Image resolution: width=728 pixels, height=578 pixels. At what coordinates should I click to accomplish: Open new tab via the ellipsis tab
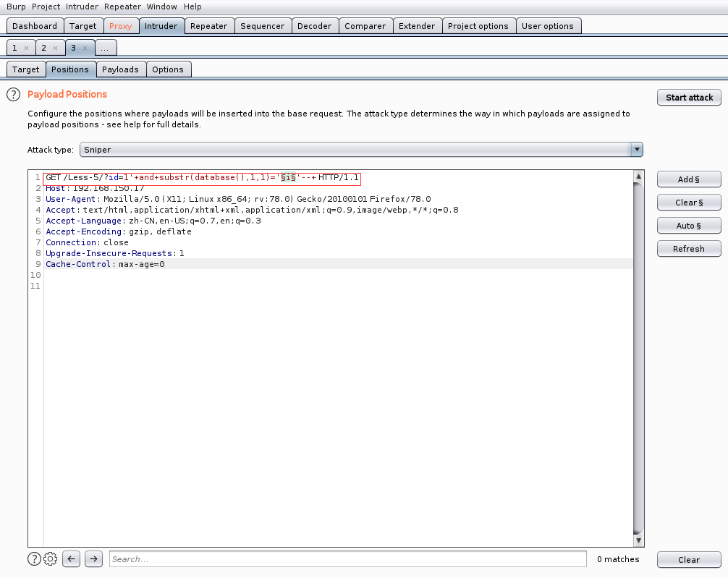[106, 48]
